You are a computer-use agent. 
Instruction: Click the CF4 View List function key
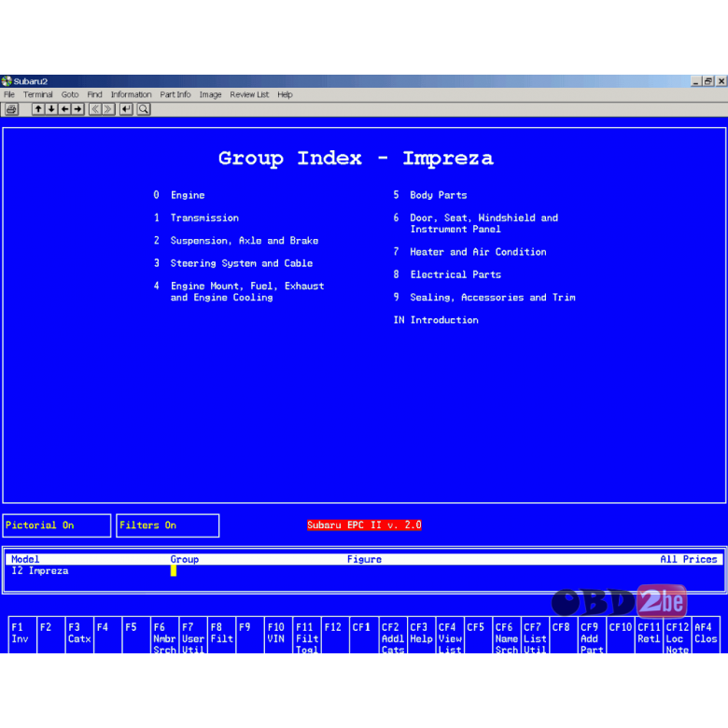coord(450,635)
